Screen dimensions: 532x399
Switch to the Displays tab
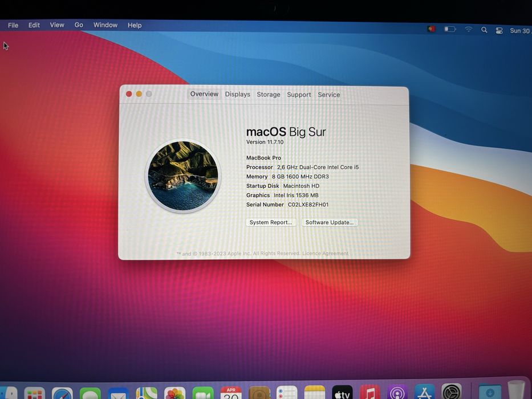[x=238, y=94]
